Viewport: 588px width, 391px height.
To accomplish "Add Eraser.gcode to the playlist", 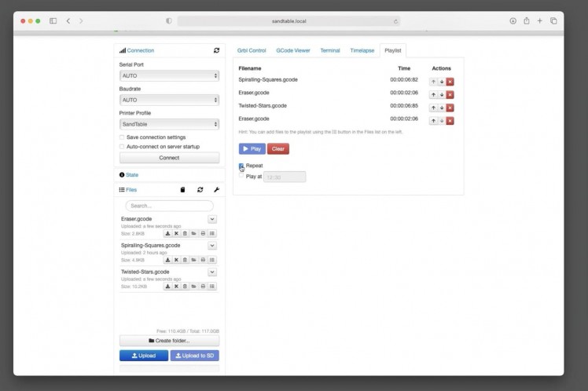I will [212, 233].
